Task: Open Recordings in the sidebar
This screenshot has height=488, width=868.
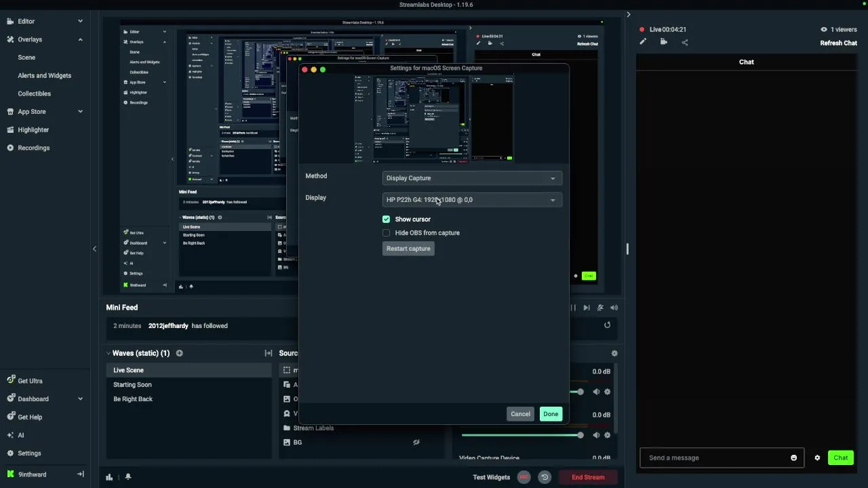Action: coord(33,148)
